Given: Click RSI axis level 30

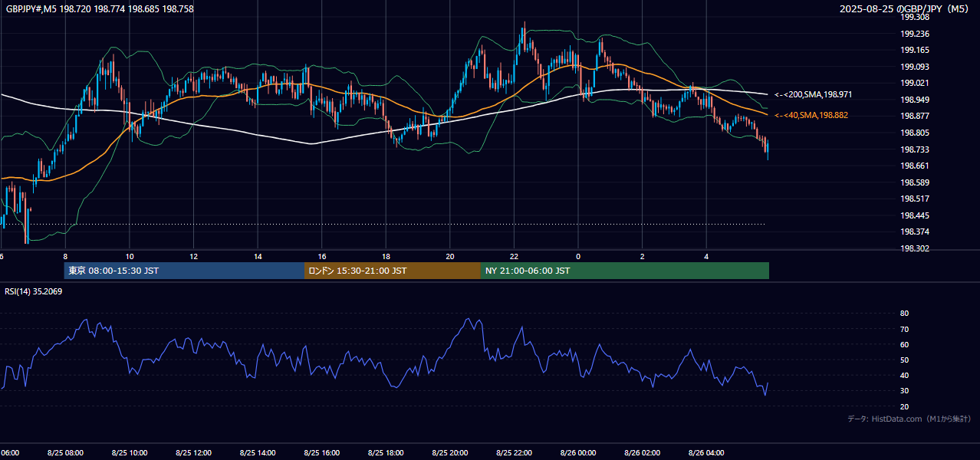Looking at the screenshot, I should coord(904,391).
